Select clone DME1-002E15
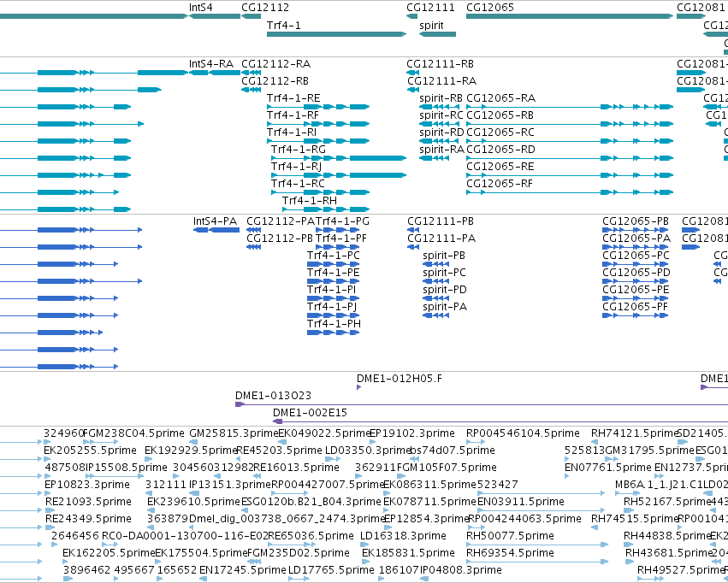 tap(500, 421)
